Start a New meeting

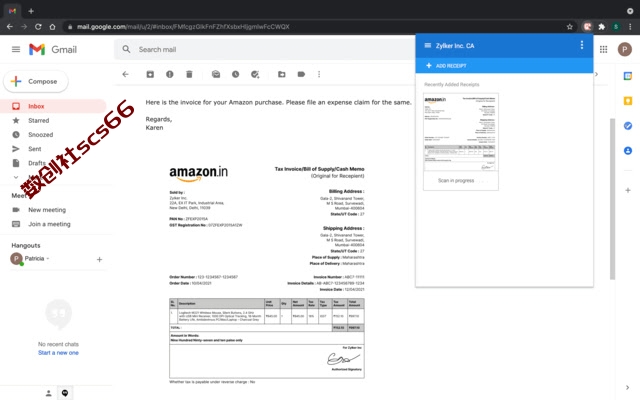tap(47, 210)
